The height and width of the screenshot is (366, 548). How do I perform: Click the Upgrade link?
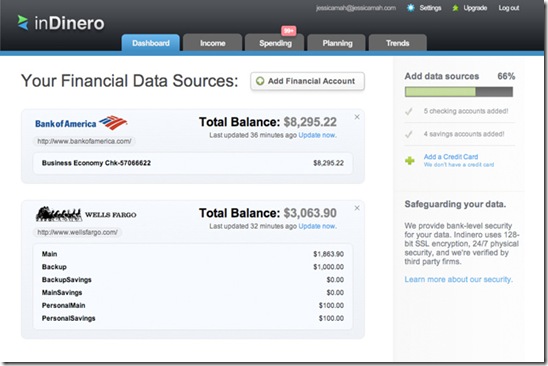(x=475, y=8)
